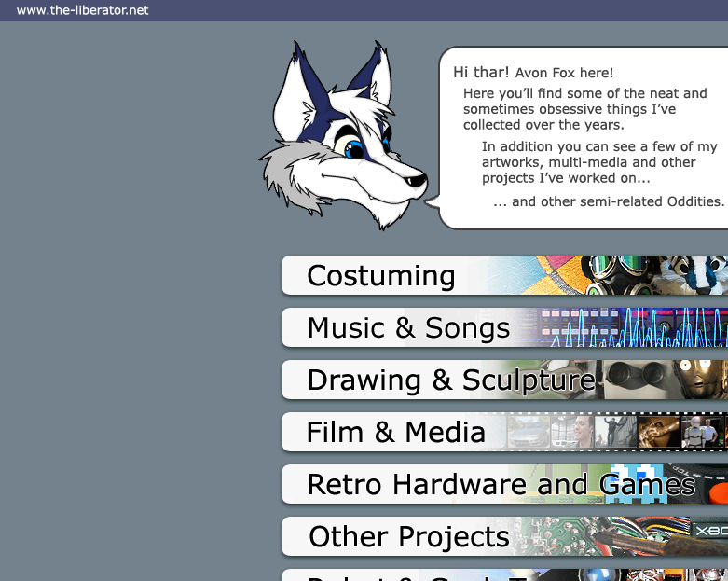This screenshot has width=728, height=581.
Task: Select the car film strip frame
Action: pos(527,433)
